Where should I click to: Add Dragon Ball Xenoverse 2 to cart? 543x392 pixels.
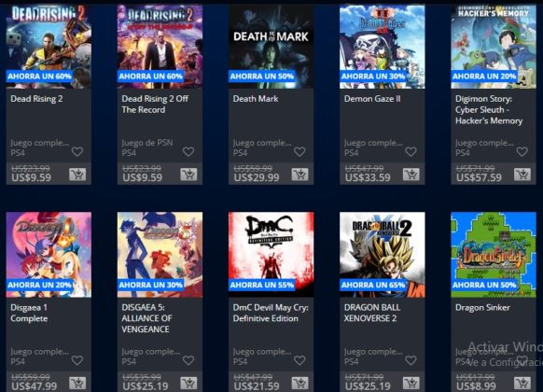[x=411, y=383]
